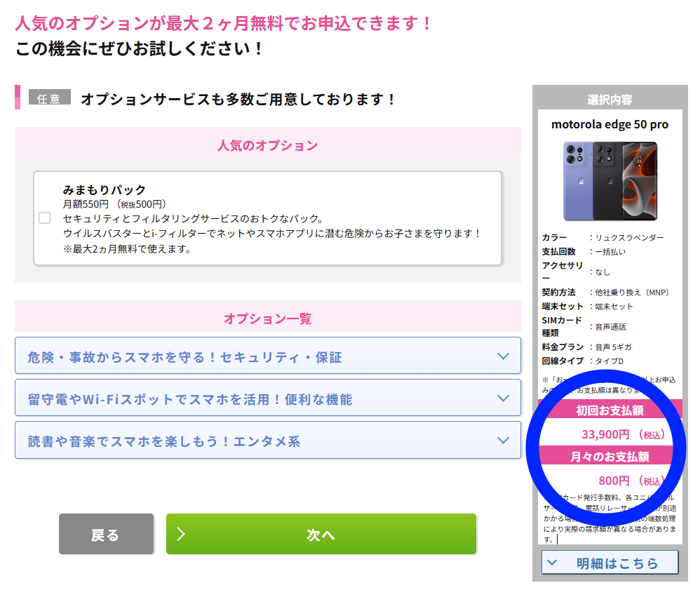This screenshot has height=590, width=700.
Task: Click chevron icon on セキュリティ・保証 row
Action: (x=503, y=356)
